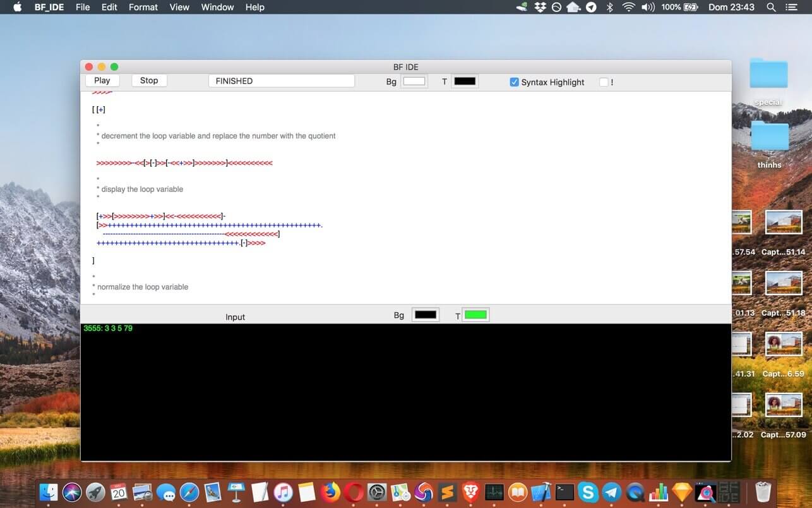The height and width of the screenshot is (508, 812).
Task: Open the thinhs folder on desktop
Action: point(769,137)
